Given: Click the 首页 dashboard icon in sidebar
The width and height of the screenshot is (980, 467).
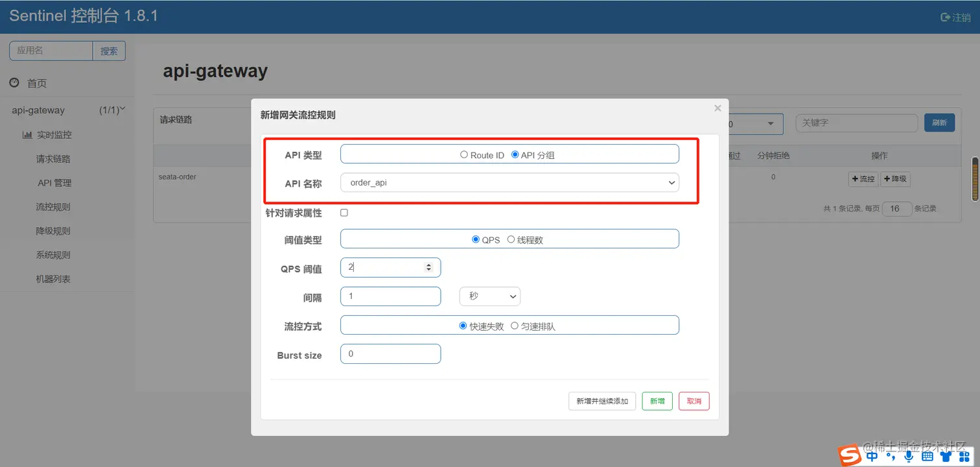Looking at the screenshot, I should (14, 83).
